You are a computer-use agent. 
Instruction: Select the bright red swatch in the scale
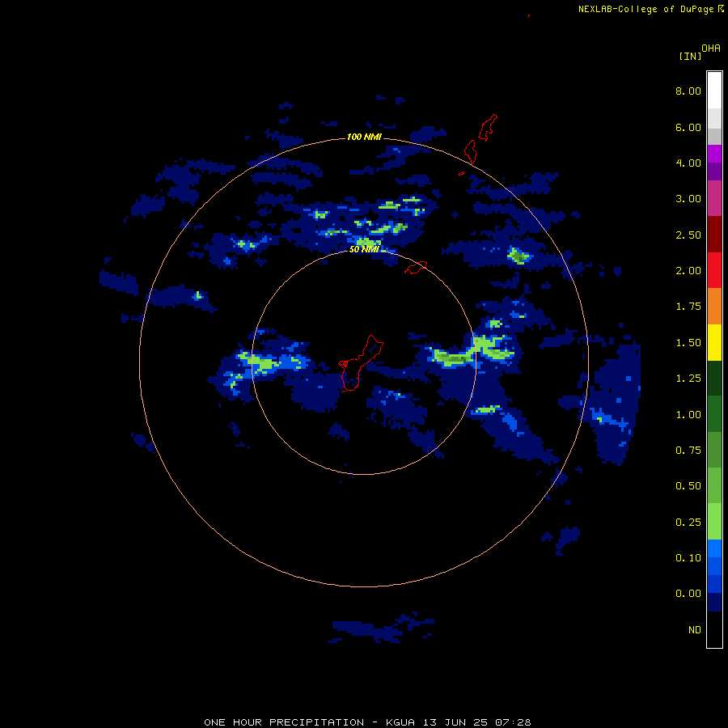pyautogui.click(x=714, y=270)
